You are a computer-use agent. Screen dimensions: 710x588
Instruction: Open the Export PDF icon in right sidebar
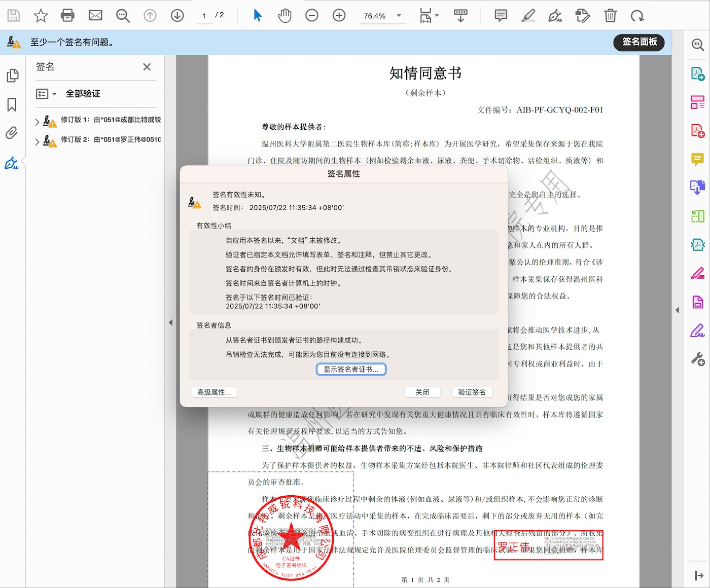click(697, 72)
